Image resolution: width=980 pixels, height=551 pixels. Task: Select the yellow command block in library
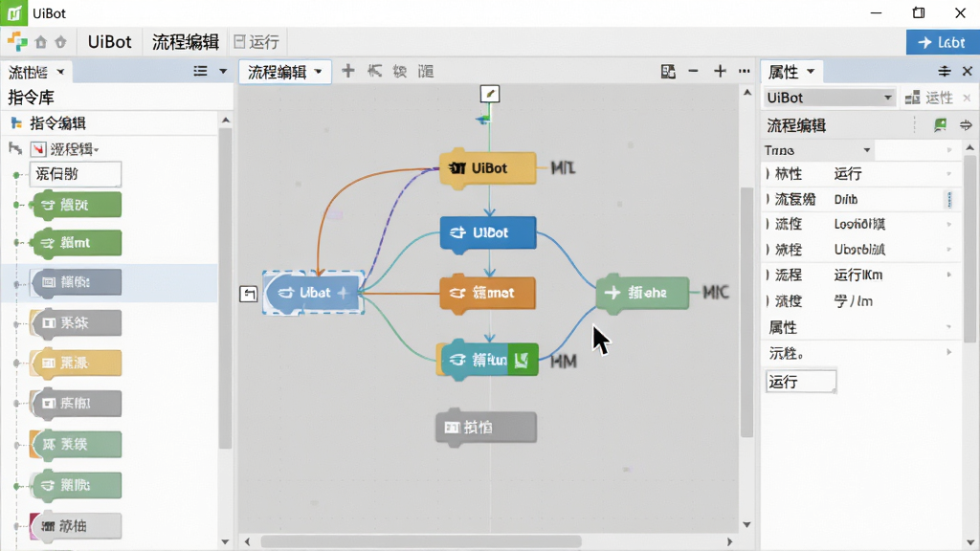pos(77,363)
